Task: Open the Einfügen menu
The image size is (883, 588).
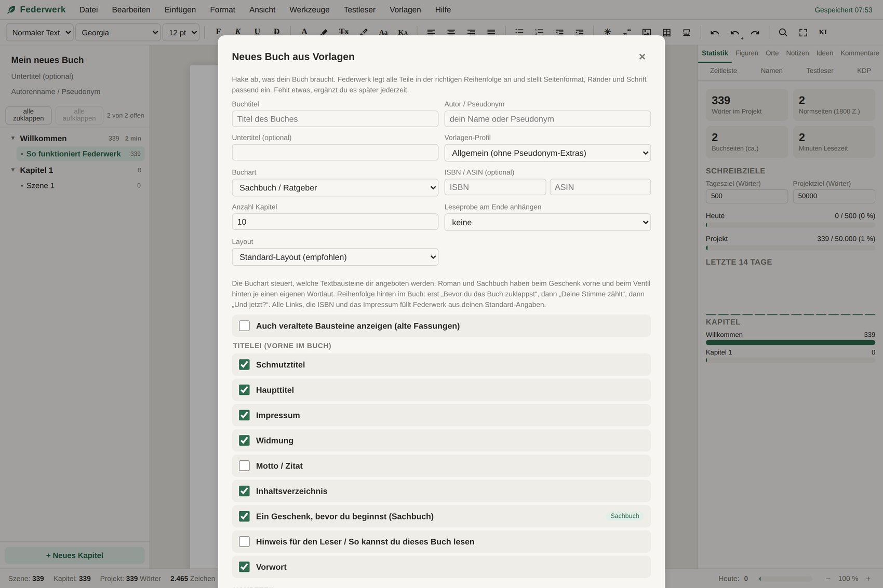Action: (x=180, y=10)
